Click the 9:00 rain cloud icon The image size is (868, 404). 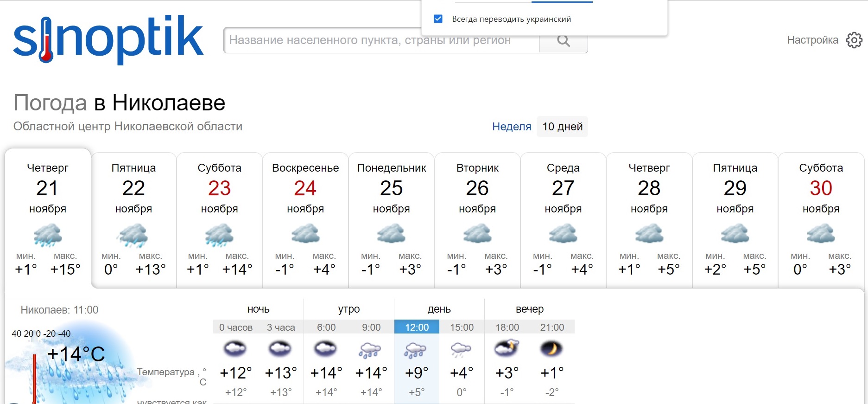tap(371, 350)
